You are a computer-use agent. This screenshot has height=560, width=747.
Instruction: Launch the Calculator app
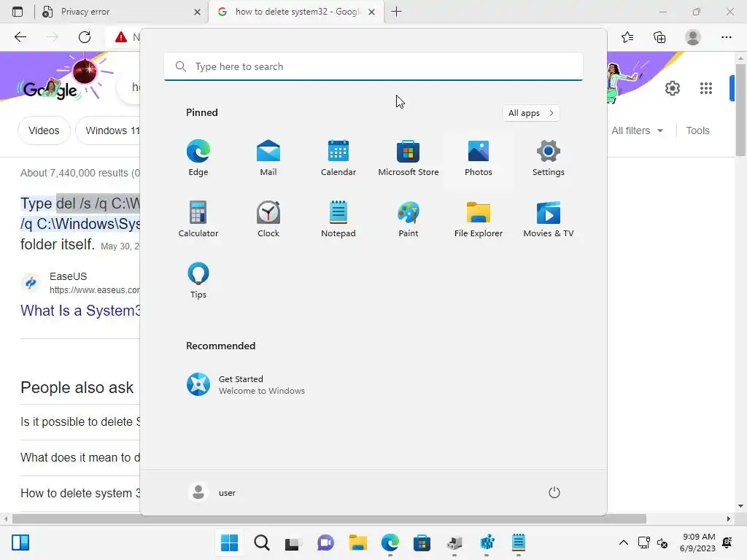point(198,219)
